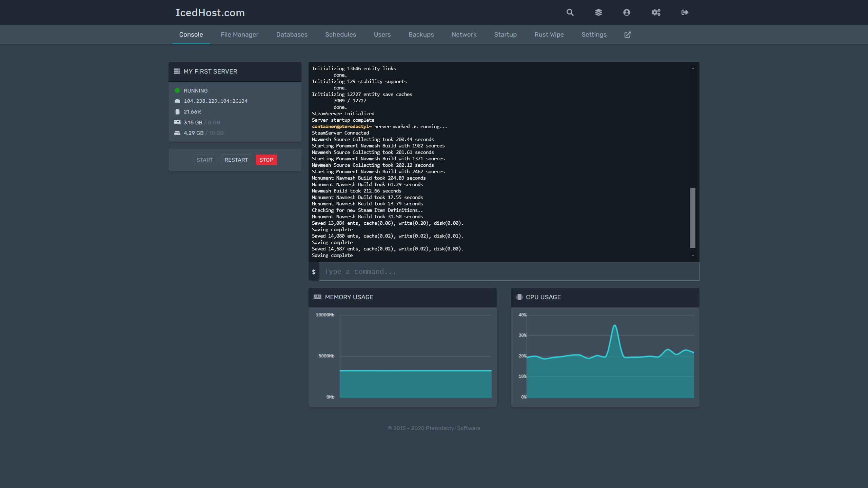The image size is (868, 488).
Task: Click the user account icon in top bar
Action: [x=627, y=12]
